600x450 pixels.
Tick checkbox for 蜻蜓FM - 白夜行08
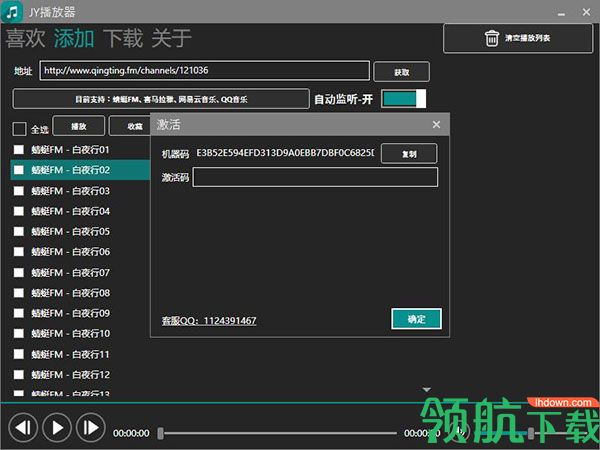click(18, 293)
